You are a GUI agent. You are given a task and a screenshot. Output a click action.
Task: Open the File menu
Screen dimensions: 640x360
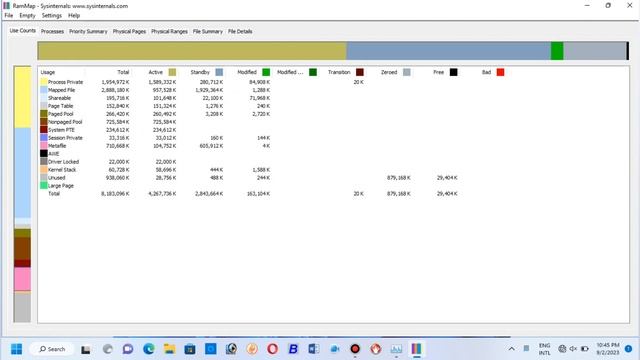click(9, 16)
